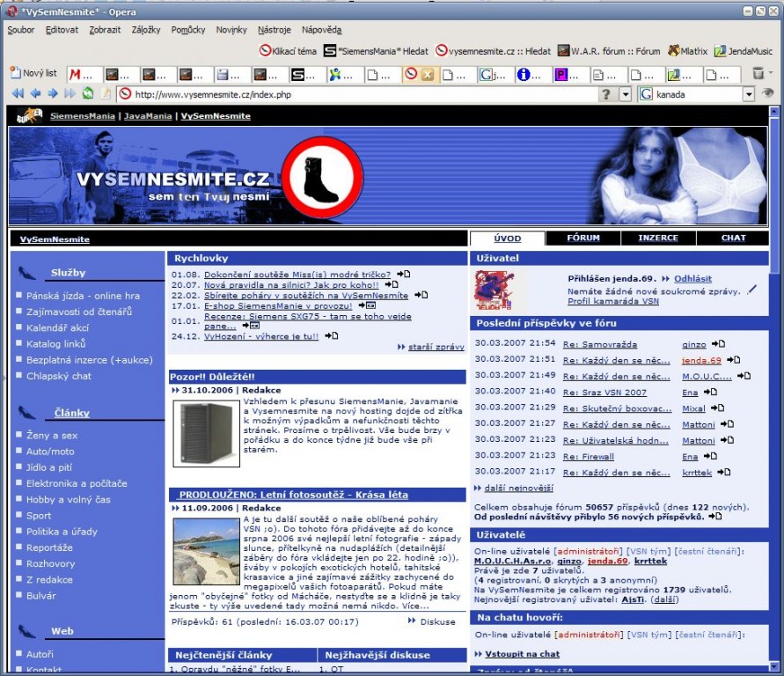Open Re: Sraz VSN 2007 thread

tap(604, 393)
